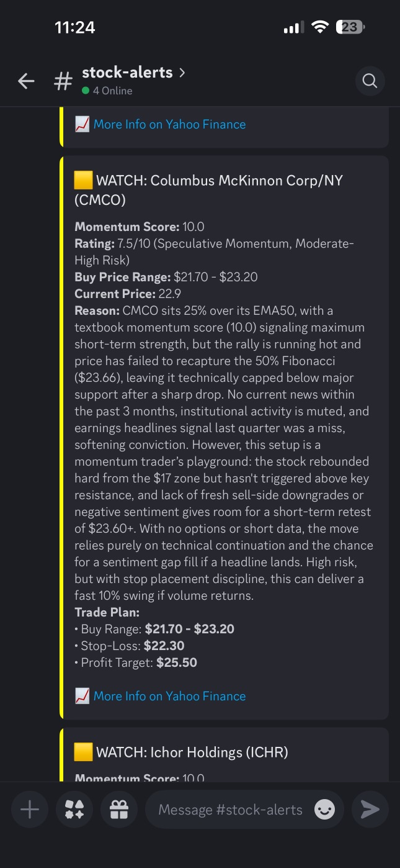Open search with the magnifier icon
400x868 pixels.
(370, 81)
